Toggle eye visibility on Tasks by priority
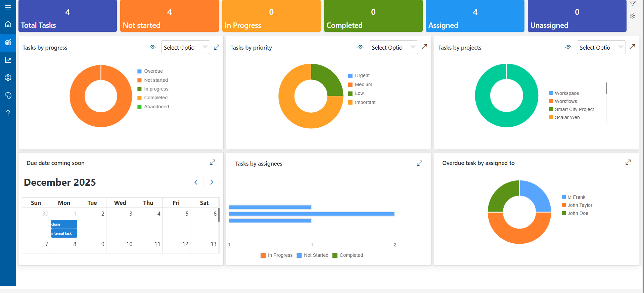Viewport: 644px width, 293px height. [360, 47]
